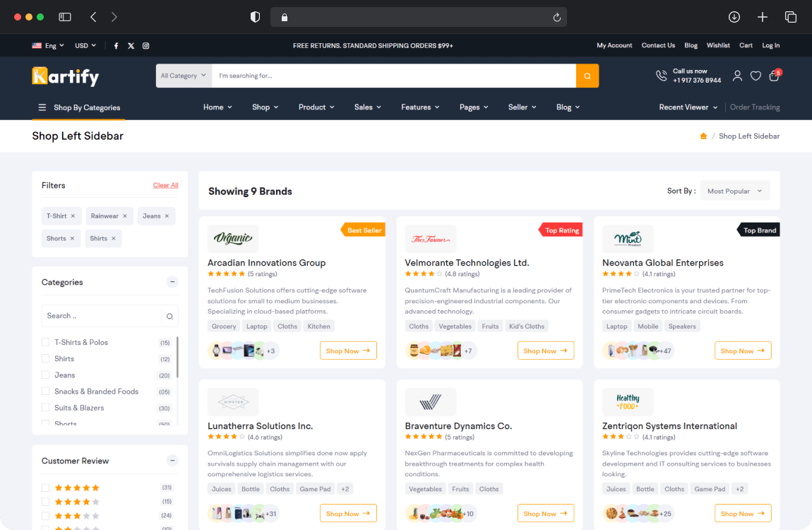Click the Organic brand logo thumbnail

coord(233,238)
